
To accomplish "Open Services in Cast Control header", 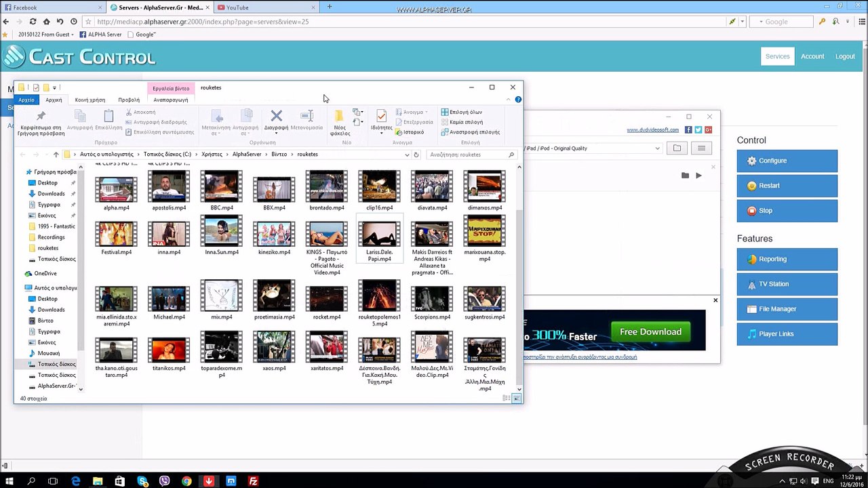I will click(x=778, y=56).
